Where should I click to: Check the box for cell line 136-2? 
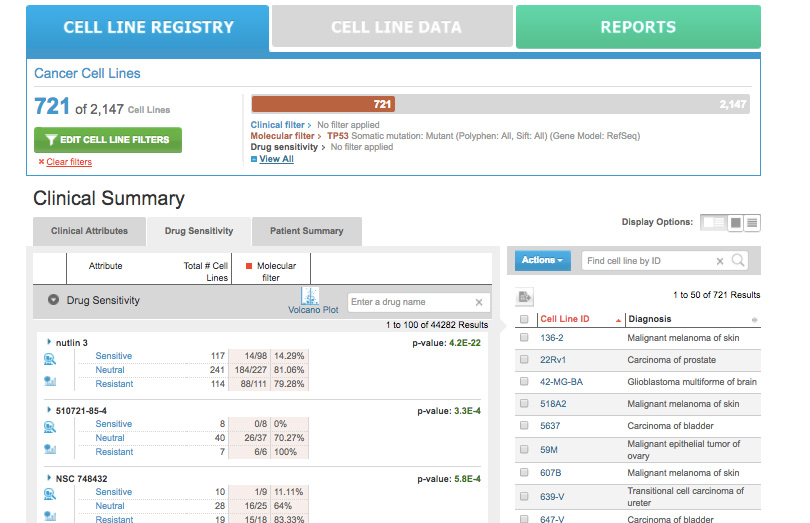coord(524,338)
